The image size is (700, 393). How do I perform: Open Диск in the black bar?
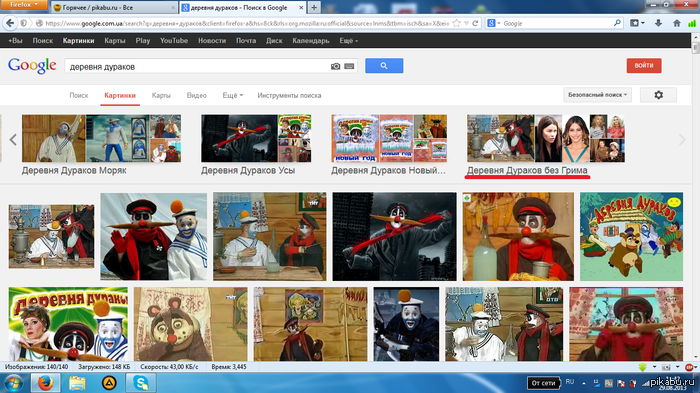tap(274, 41)
